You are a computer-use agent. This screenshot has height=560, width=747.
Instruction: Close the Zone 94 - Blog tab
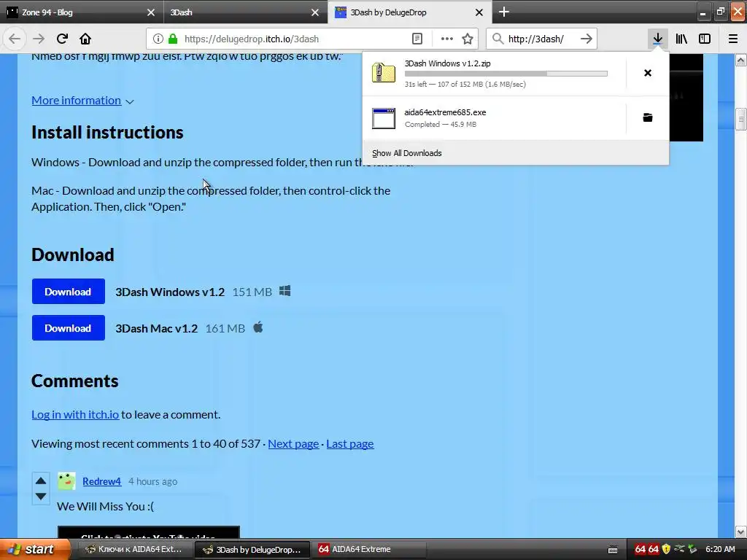(151, 12)
